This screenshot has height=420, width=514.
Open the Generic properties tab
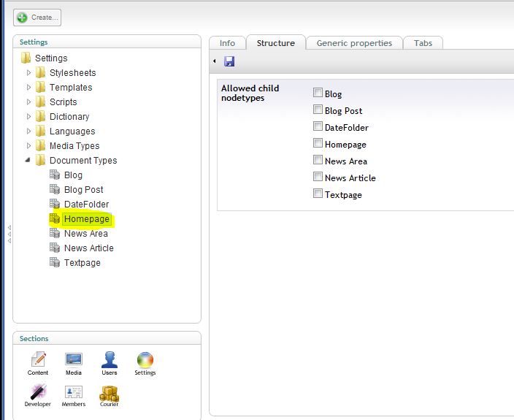tap(354, 43)
